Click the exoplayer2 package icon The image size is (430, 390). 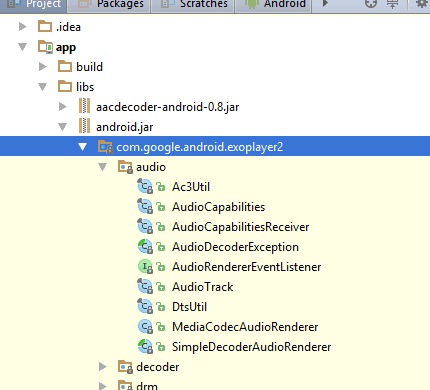pos(105,147)
